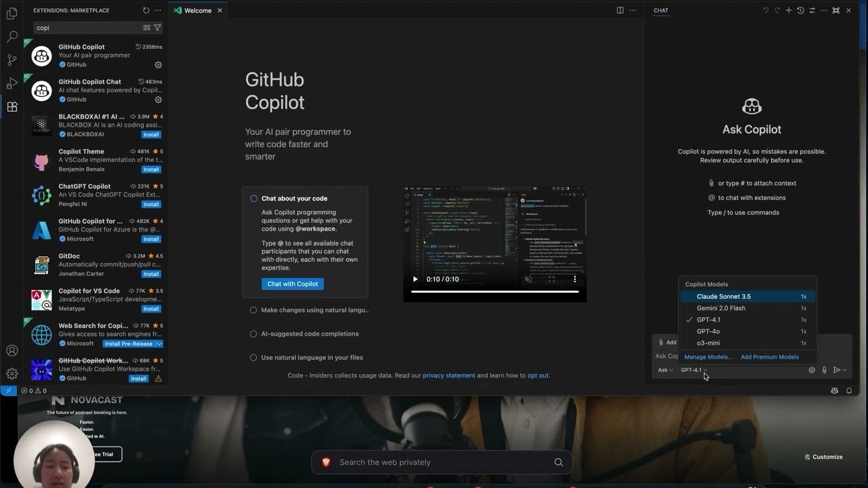
Task: Open the Ask chat mode dropdown
Action: click(x=666, y=370)
